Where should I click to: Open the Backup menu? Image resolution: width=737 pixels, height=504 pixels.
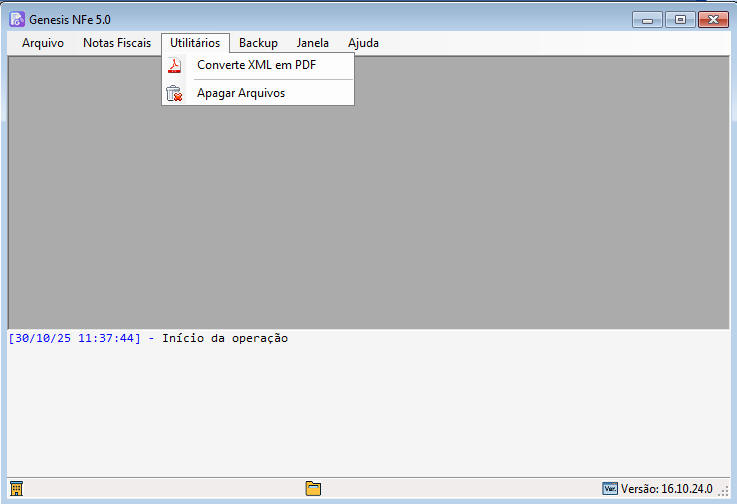point(258,43)
